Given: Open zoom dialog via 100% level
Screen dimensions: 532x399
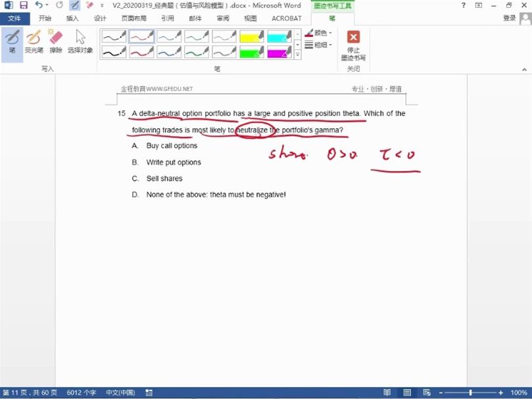Looking at the screenshot, I should [x=518, y=393].
